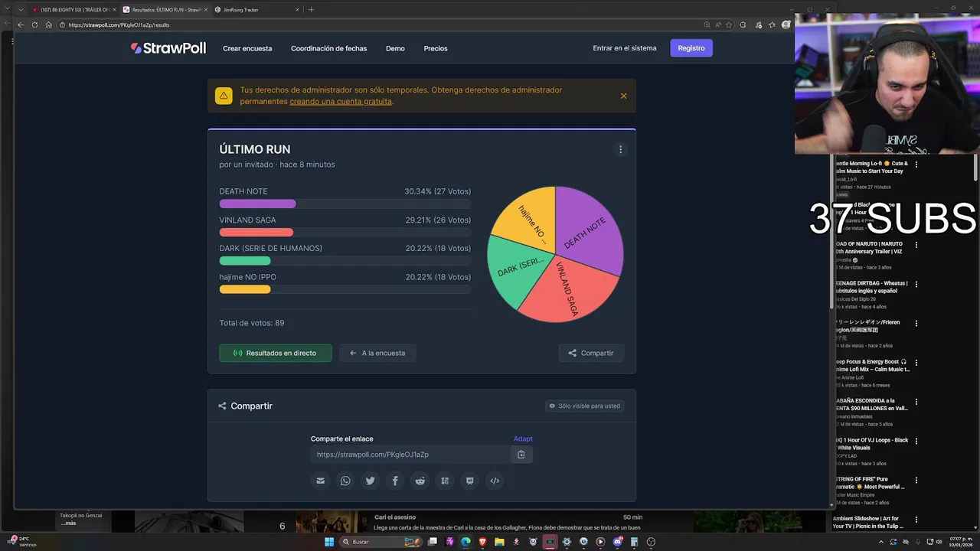Screen dimensions: 980x551
Task: Switch to the 86 EIGHTY SIX trailer tab
Action: (73, 10)
